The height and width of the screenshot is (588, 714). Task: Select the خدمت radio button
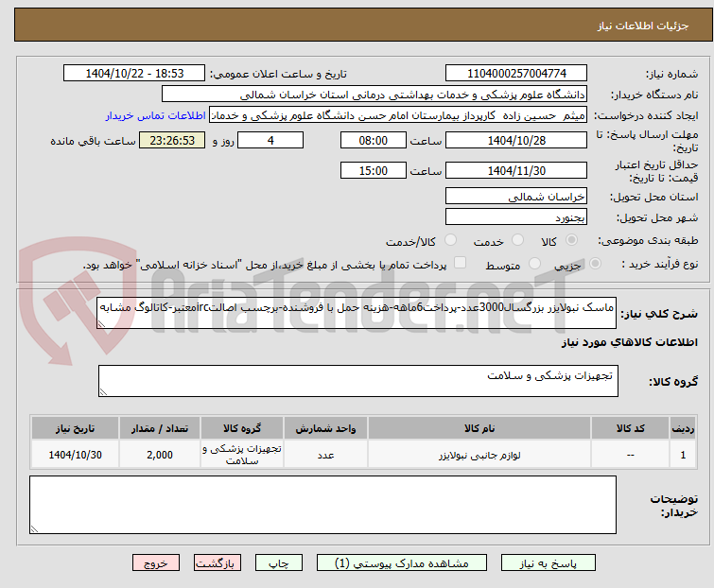[517, 240]
